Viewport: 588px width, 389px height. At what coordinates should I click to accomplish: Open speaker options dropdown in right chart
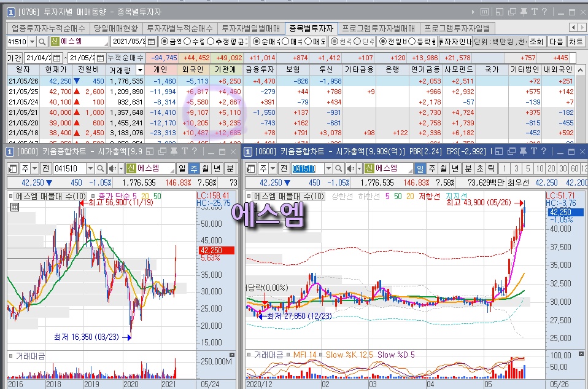[x=359, y=168]
